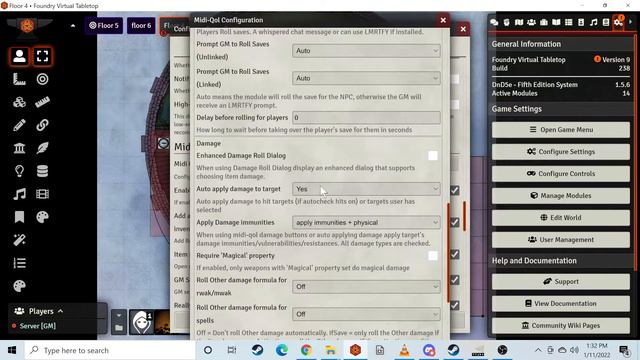Open Configure Settings
This screenshot has height=360, width=640.
point(561,151)
